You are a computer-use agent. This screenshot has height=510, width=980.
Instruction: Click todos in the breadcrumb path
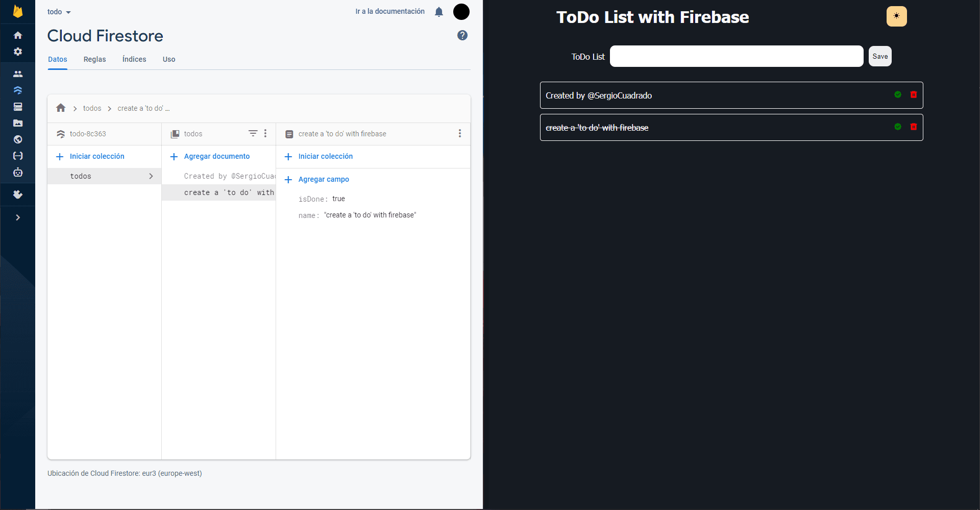(92, 108)
